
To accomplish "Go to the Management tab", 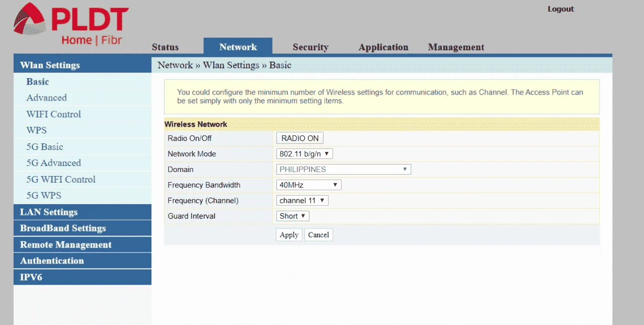I will coord(456,47).
